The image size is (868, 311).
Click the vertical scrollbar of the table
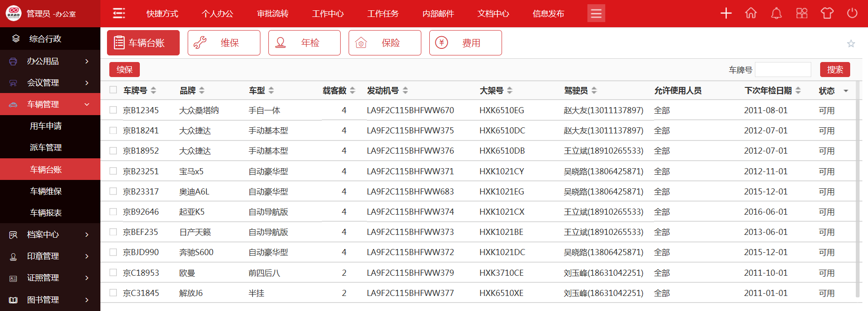click(858, 188)
